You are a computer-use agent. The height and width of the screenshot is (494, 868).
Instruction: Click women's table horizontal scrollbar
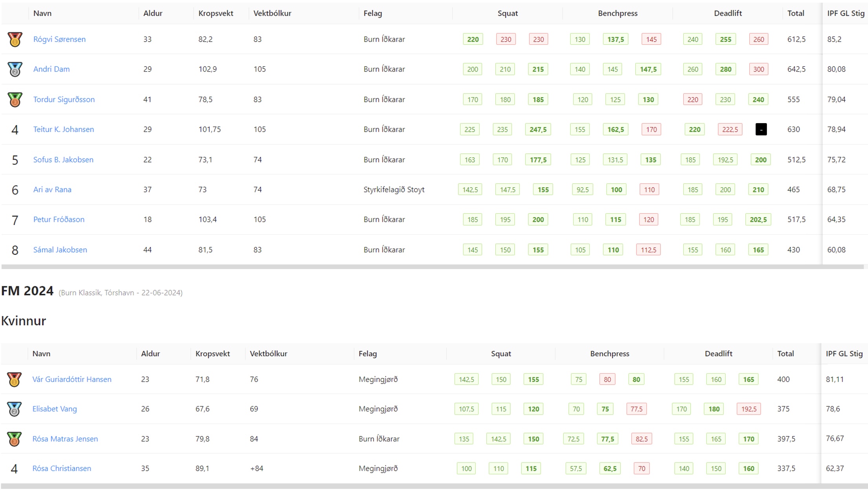pos(434,486)
